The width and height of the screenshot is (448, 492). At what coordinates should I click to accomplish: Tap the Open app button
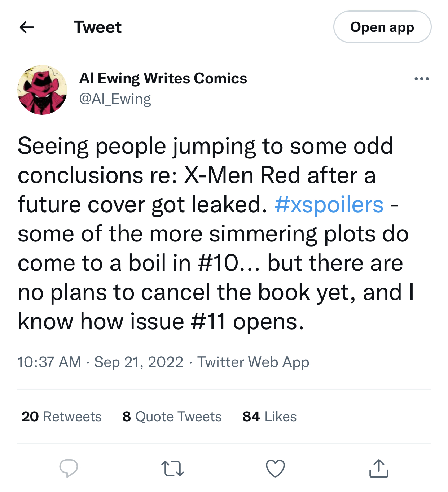click(382, 27)
